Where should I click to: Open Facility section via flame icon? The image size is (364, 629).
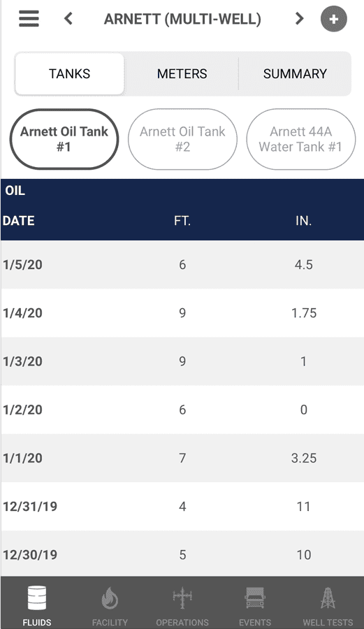[x=110, y=598]
